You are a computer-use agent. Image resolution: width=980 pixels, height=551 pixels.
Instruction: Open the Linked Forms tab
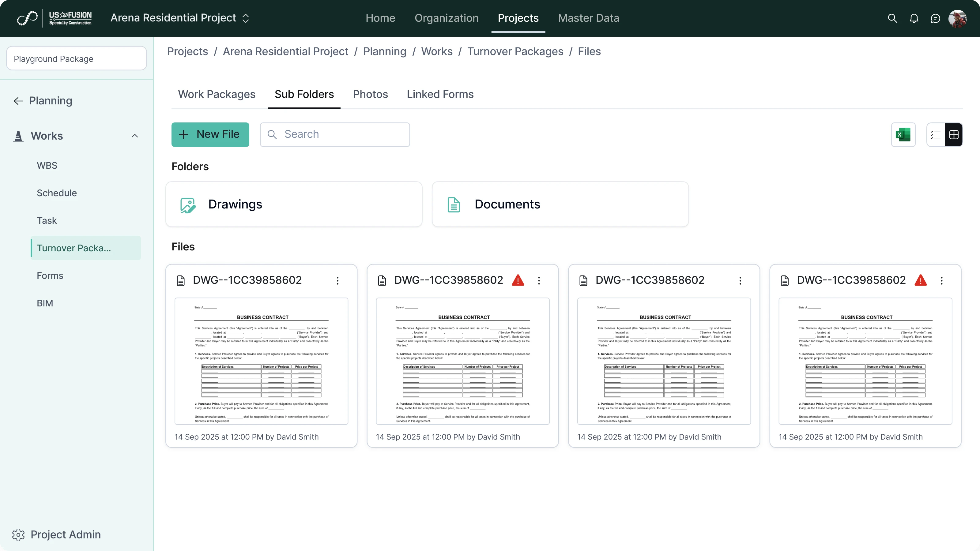(440, 94)
